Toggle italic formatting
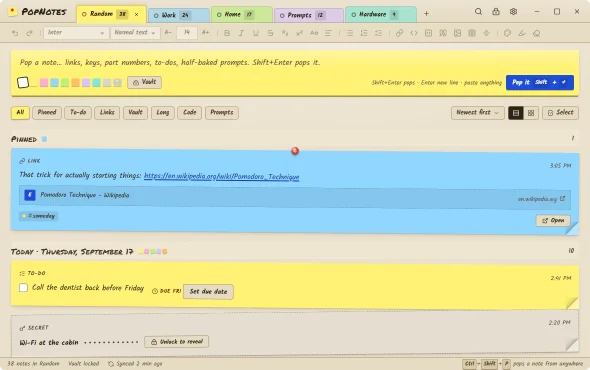 click(241, 33)
